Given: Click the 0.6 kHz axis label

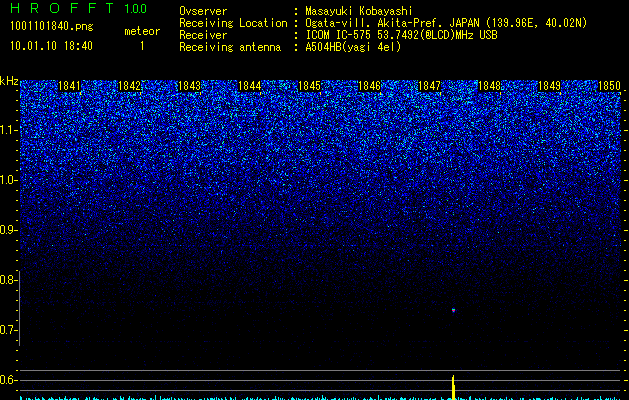Looking at the screenshot, I should [8, 380].
